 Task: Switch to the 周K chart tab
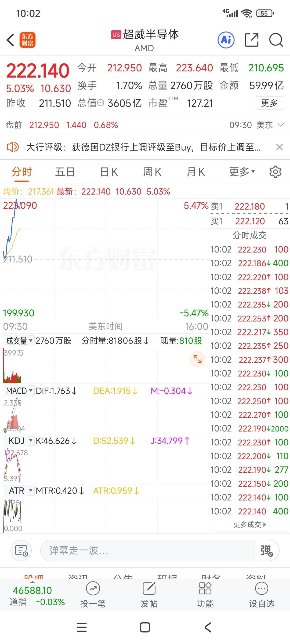[152, 172]
